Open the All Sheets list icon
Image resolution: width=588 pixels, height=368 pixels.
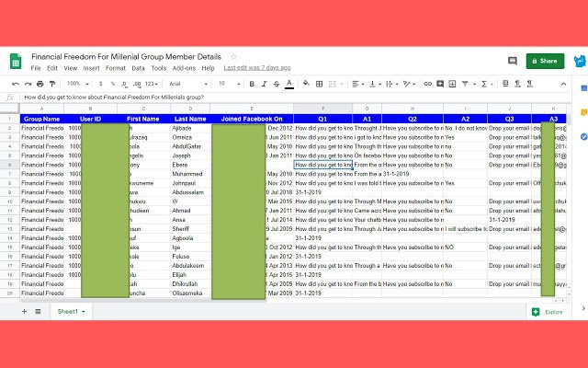(x=39, y=312)
